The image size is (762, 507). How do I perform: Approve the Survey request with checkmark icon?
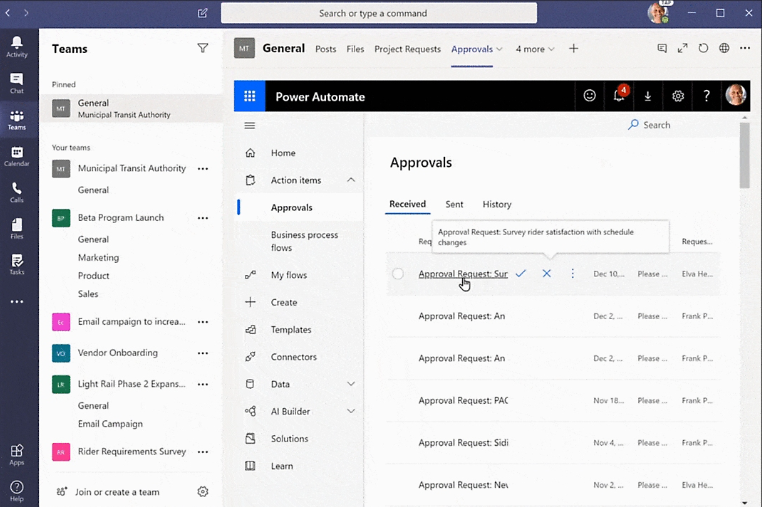(521, 273)
